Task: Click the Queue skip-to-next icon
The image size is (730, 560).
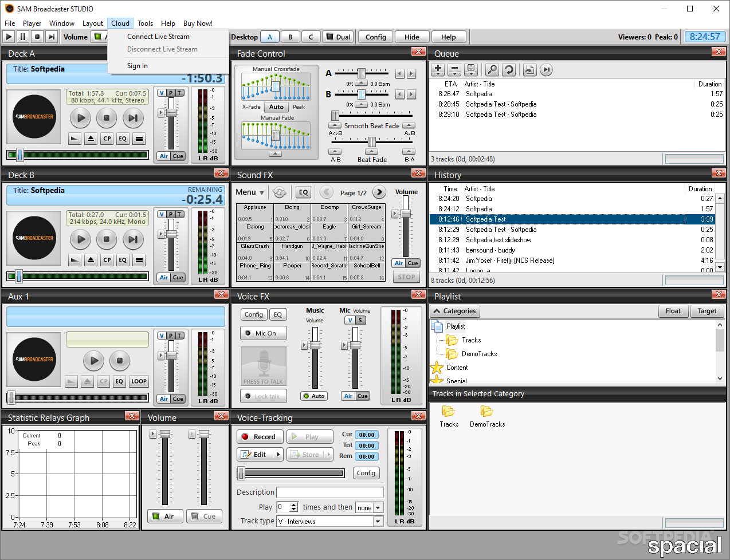Action: pyautogui.click(x=546, y=69)
